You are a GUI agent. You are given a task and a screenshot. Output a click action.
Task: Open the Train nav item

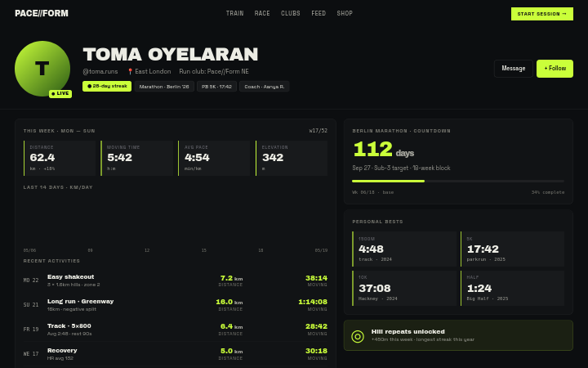pos(234,14)
